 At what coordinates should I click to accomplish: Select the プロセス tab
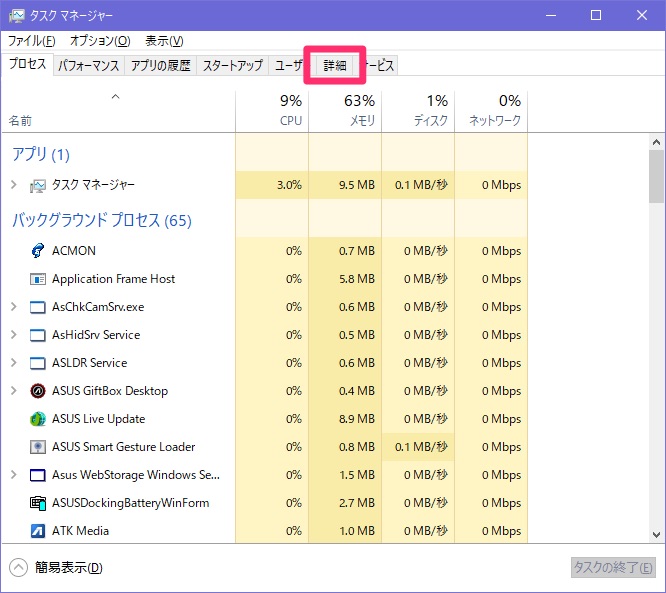pos(28,64)
